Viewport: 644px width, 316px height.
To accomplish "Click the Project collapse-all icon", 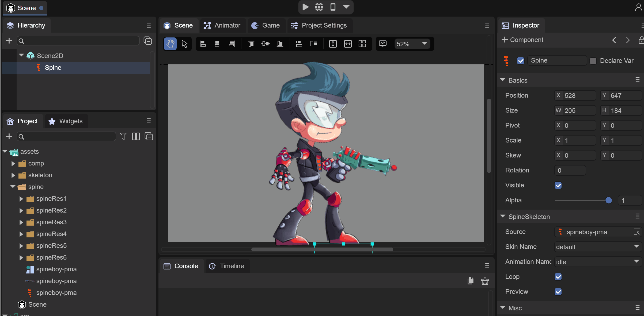I will click(x=149, y=136).
